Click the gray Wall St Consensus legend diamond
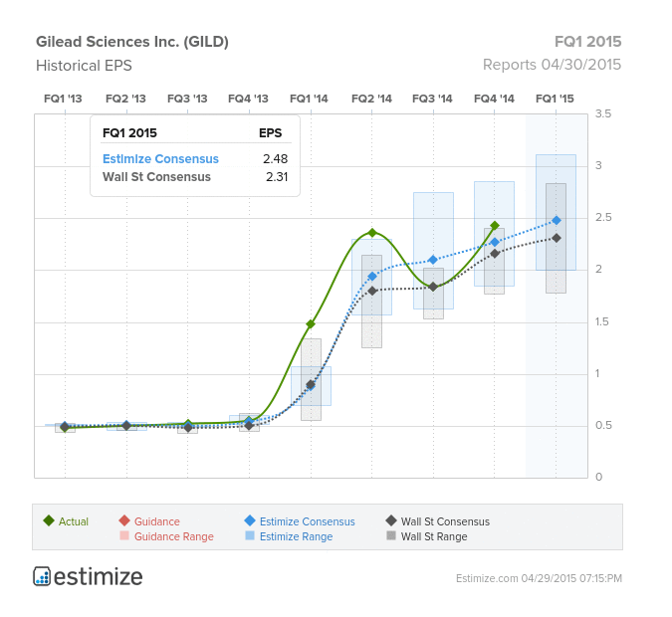The image size is (672, 617). click(x=391, y=520)
